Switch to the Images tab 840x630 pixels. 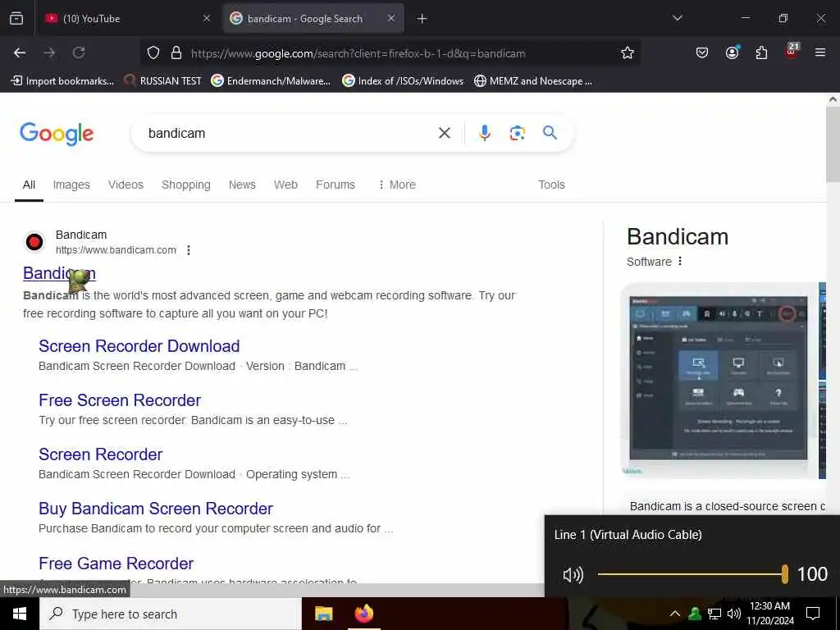point(71,185)
